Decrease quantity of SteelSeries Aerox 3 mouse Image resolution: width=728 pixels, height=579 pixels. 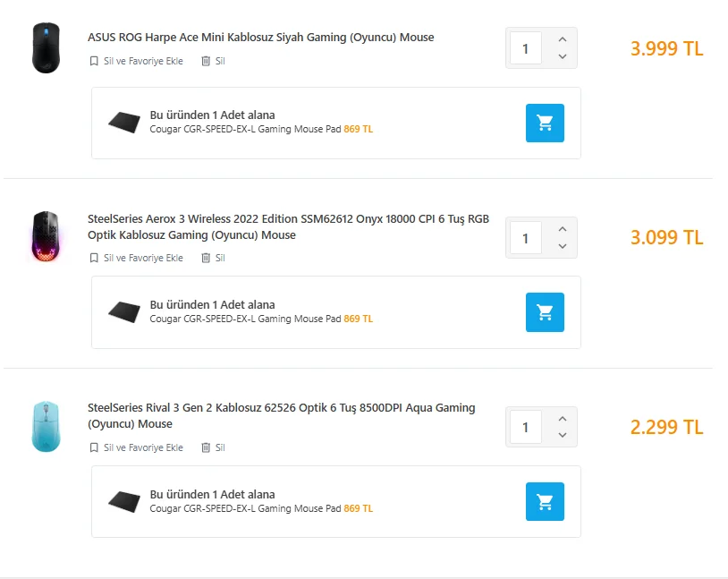click(x=563, y=246)
